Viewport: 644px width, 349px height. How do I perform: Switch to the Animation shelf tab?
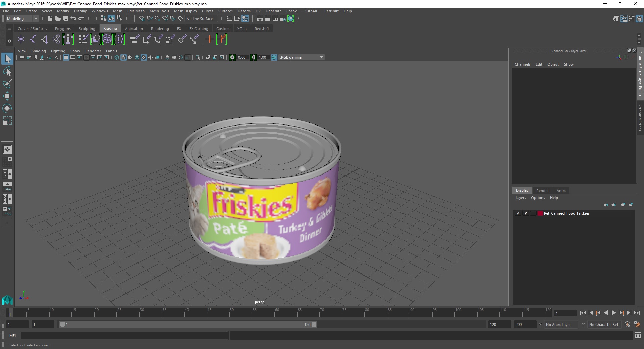(134, 29)
